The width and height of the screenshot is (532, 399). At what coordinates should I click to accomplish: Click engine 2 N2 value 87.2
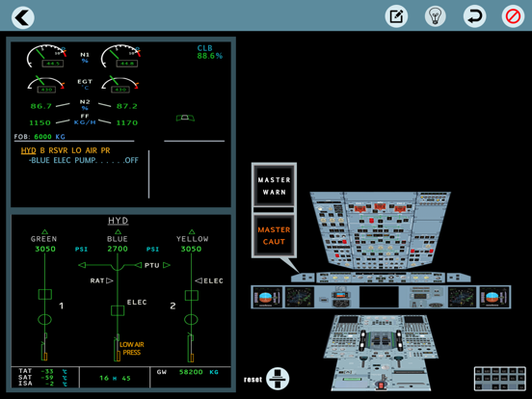pyautogui.click(x=127, y=106)
